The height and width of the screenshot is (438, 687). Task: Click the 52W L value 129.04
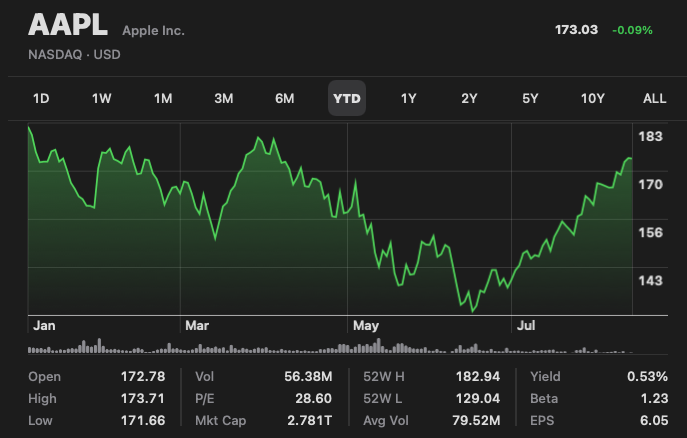(478, 399)
